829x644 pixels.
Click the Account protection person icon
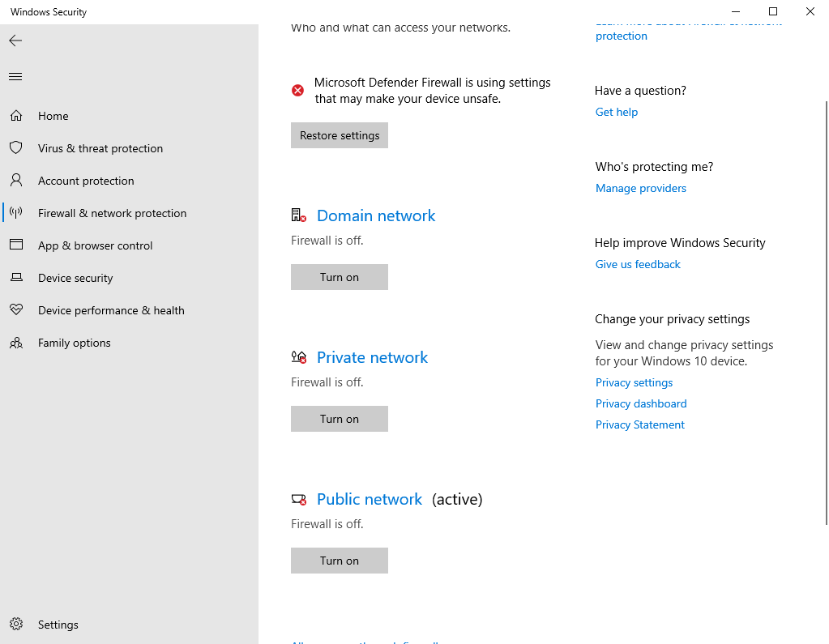coord(15,181)
